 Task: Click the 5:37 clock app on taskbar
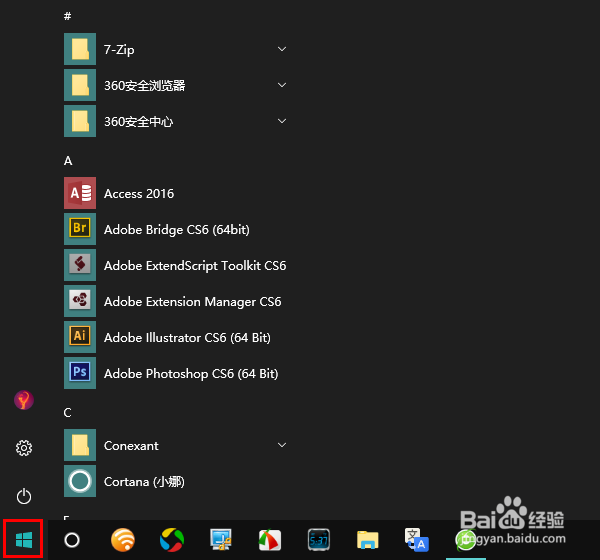tap(319, 540)
